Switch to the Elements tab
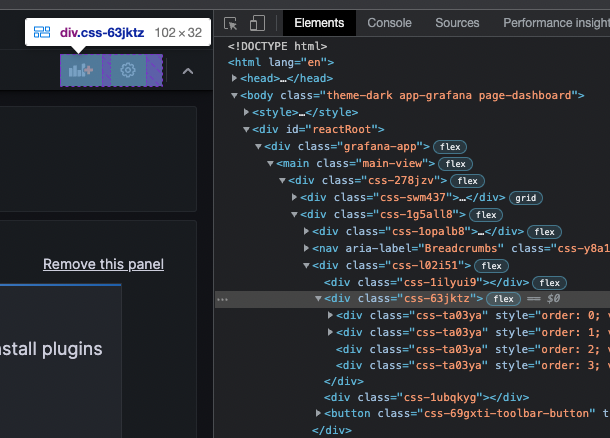Image resolution: width=610 pixels, height=438 pixels. point(319,23)
